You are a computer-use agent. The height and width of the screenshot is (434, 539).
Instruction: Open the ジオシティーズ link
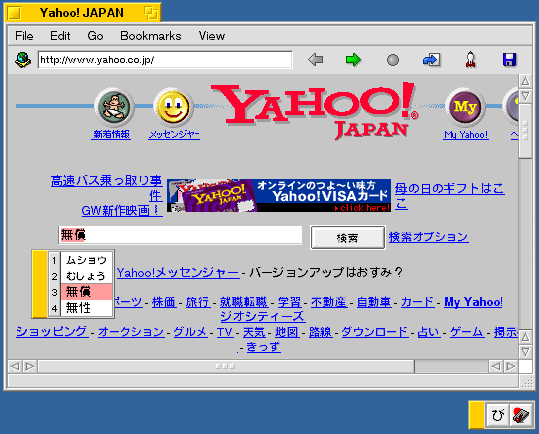click(262, 316)
